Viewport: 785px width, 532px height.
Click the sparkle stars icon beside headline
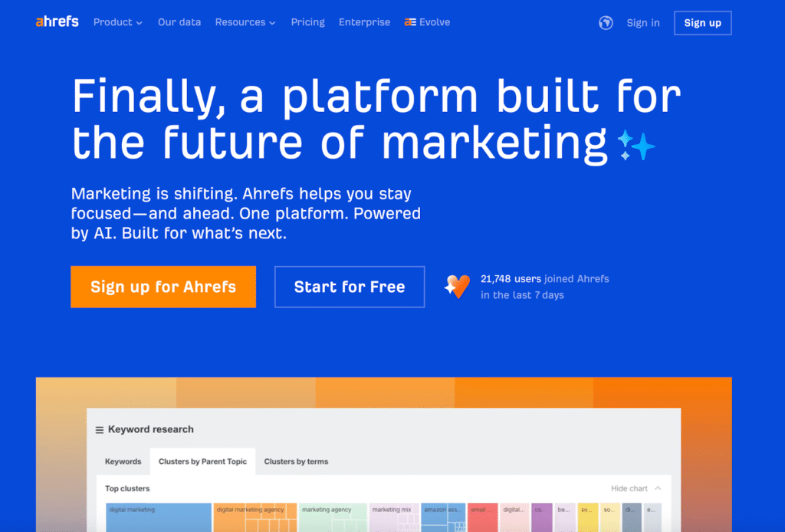(x=636, y=145)
